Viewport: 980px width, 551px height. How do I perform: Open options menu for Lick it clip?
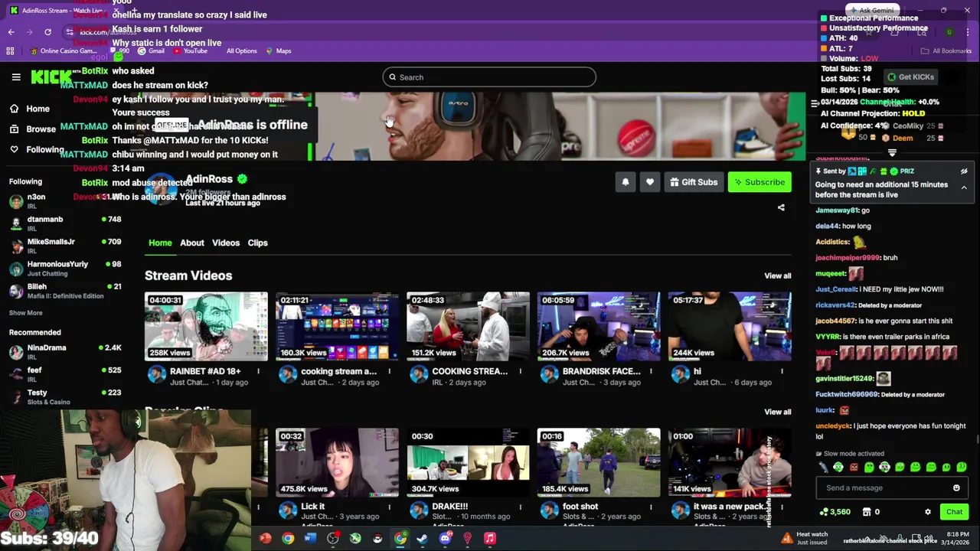click(389, 507)
